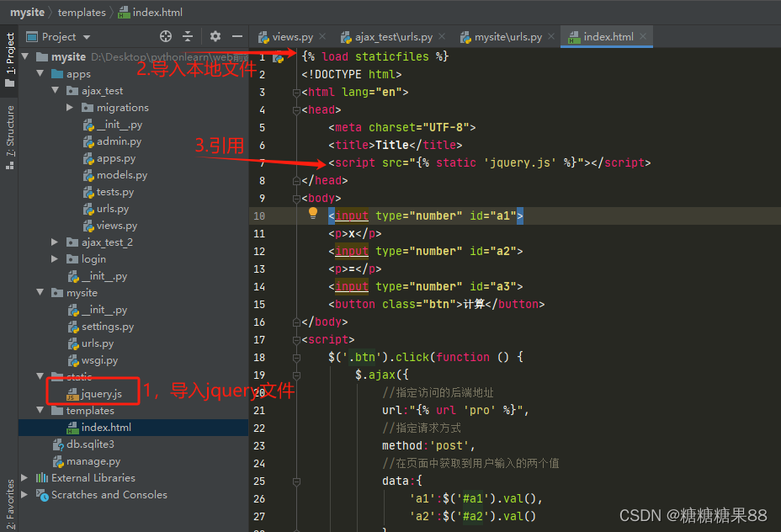
Task: Fold the html tag at line 3
Action: coord(296,92)
